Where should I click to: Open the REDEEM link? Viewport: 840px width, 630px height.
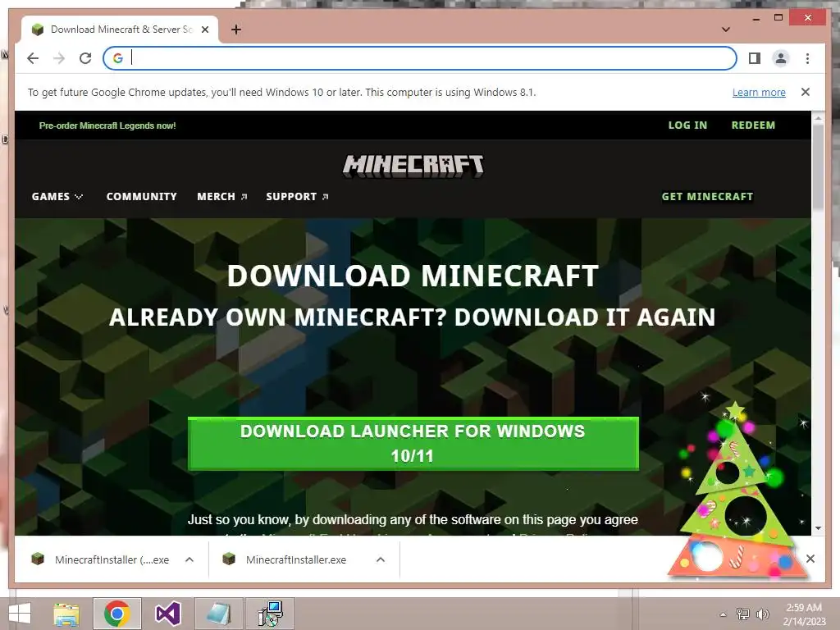point(753,126)
